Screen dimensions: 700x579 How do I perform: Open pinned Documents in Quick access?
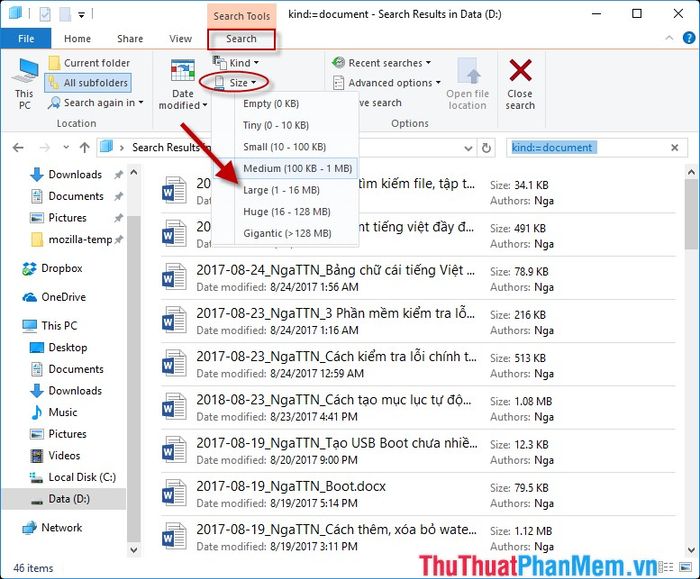tap(76, 196)
